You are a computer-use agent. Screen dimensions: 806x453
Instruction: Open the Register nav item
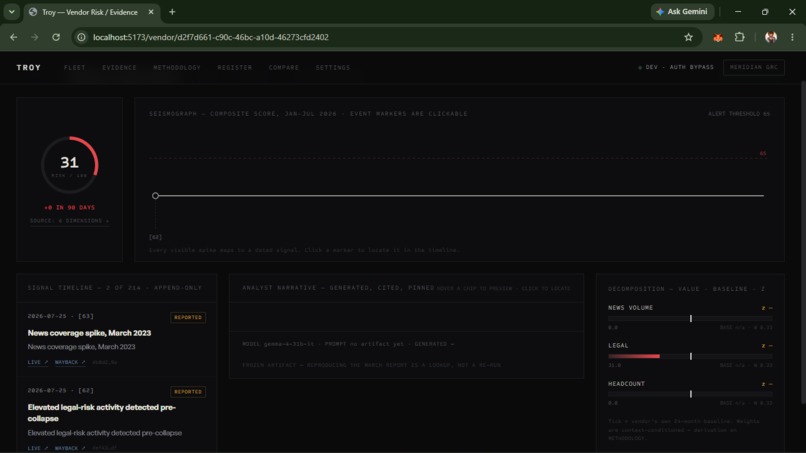pos(234,67)
